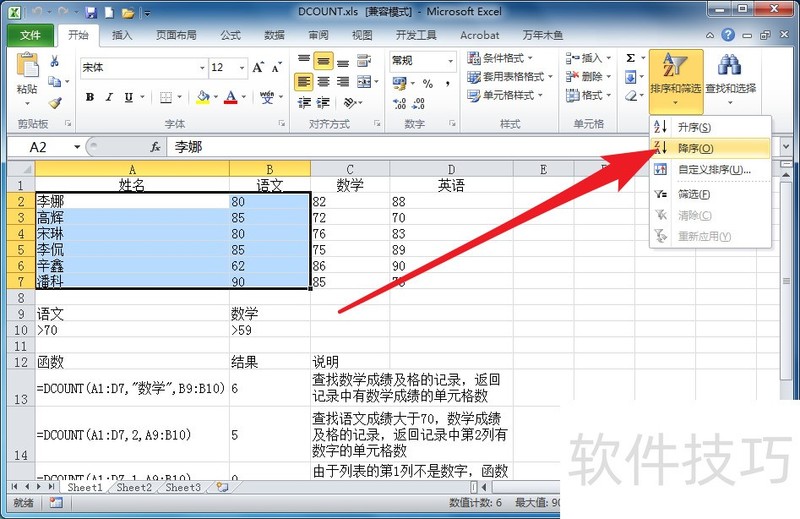This screenshot has height=519, width=800.
Task: Click the fx insert function icon
Action: click(x=156, y=147)
